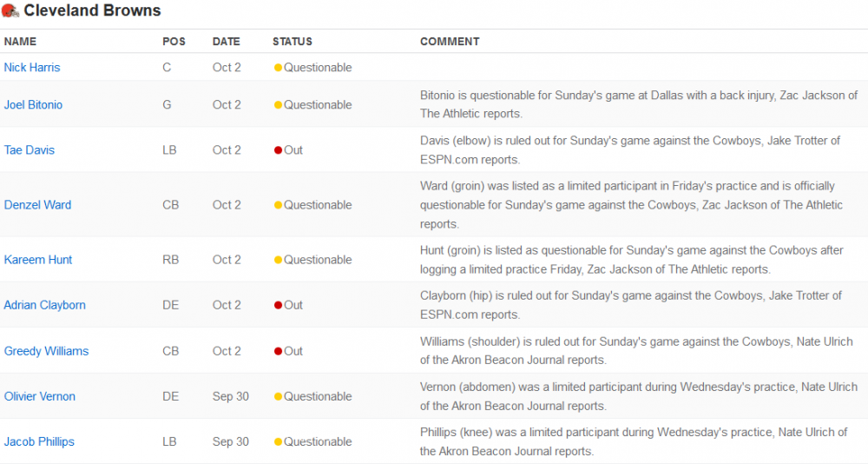
Task: Click yellow Questionable dot for Kareem Hunt
Action: coord(278,260)
